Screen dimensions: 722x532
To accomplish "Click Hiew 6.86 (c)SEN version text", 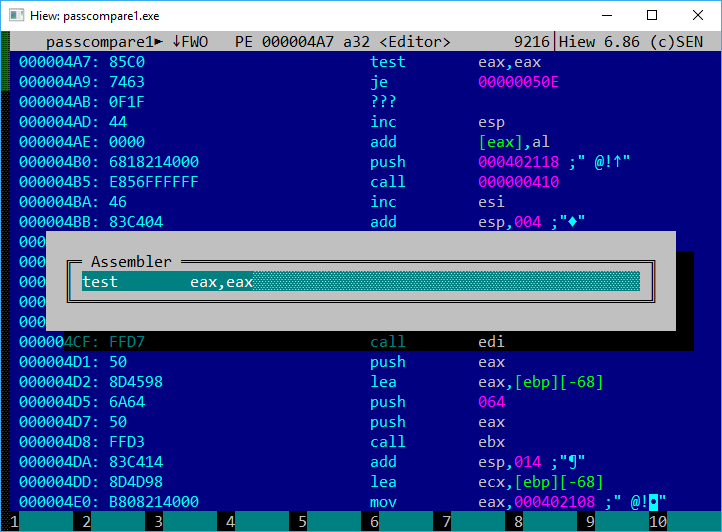I will tap(631, 42).
